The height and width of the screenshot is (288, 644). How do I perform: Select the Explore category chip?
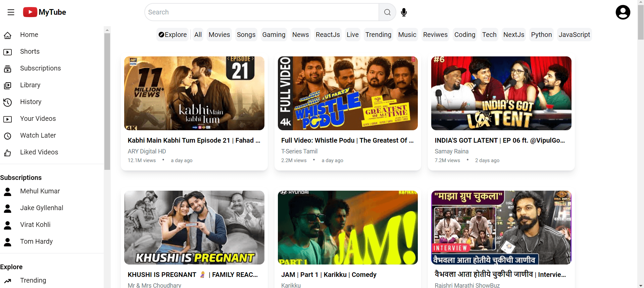[x=172, y=35]
